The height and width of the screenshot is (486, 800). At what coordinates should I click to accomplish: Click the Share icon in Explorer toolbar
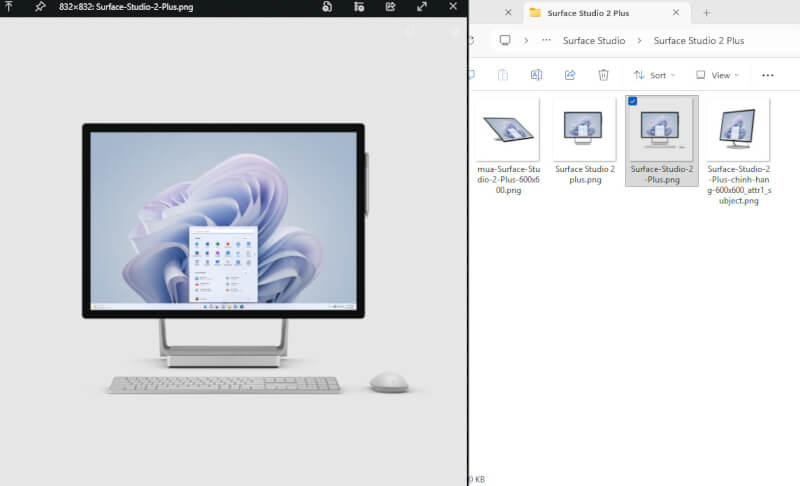(x=570, y=75)
